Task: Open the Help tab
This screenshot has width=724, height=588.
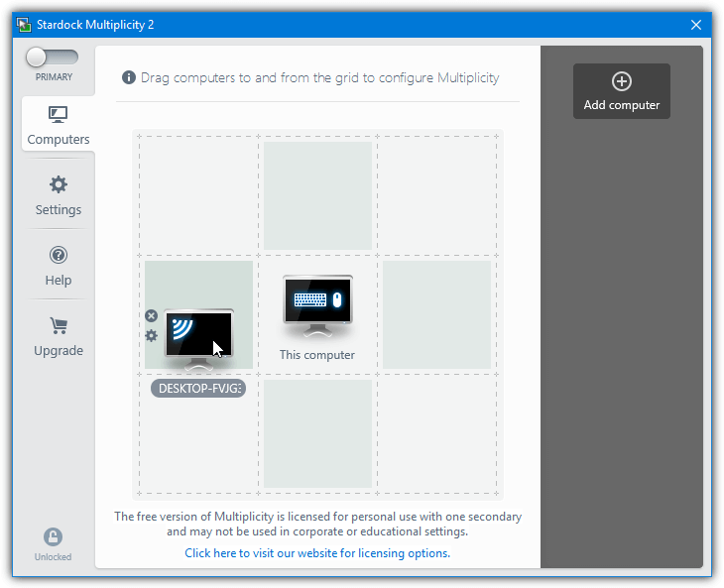Action: (59, 266)
